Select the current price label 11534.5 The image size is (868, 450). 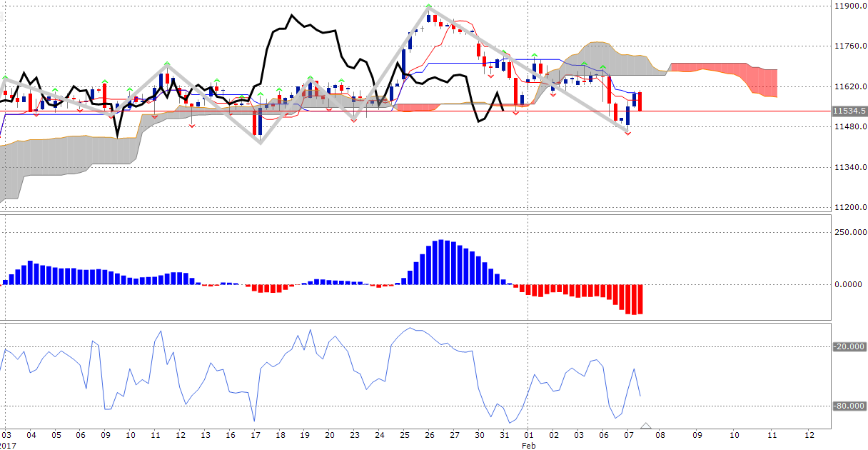point(849,111)
